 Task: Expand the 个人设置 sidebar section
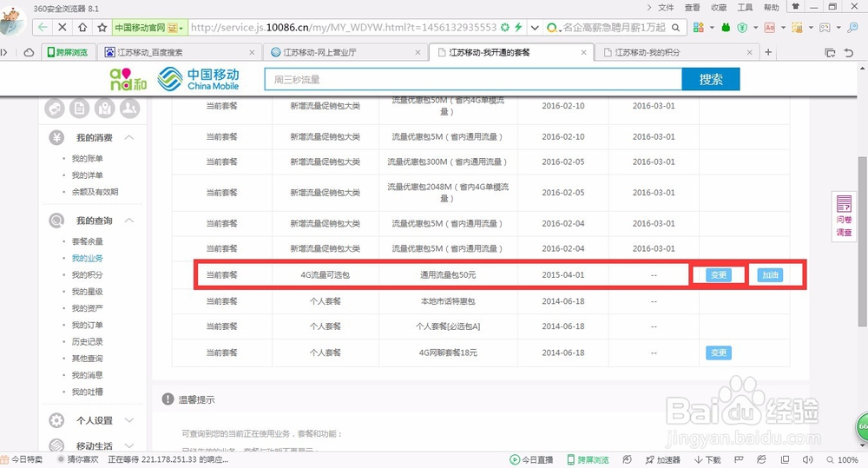tap(129, 420)
